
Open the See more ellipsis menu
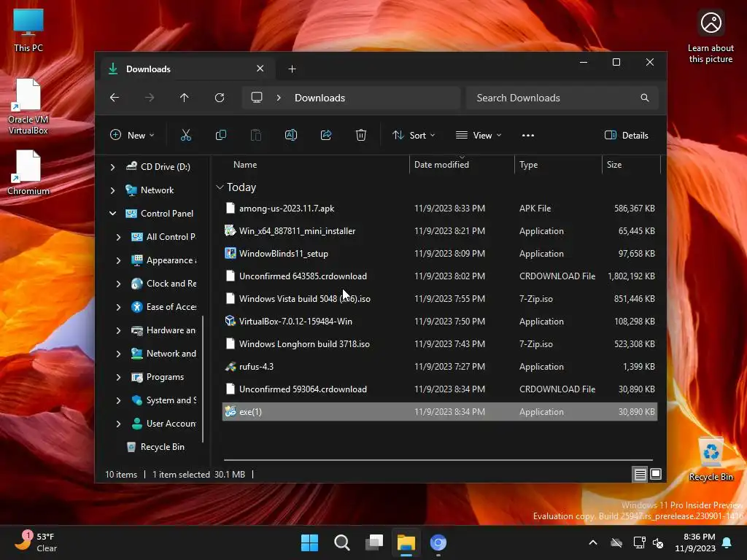coord(528,135)
